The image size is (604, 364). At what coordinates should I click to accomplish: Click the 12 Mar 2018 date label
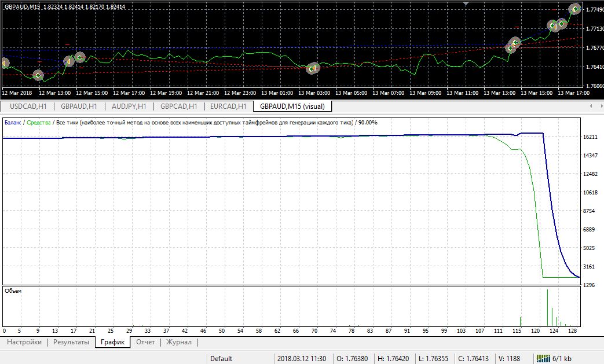(17, 93)
